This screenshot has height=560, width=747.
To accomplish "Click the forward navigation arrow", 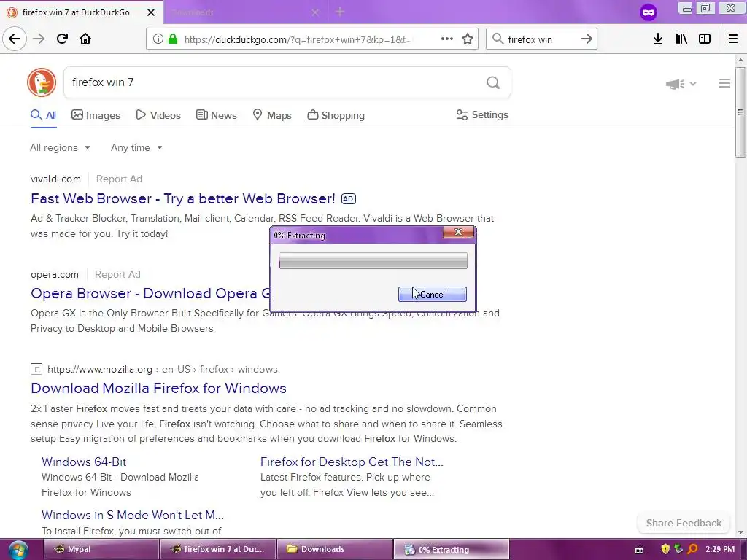I will 39,39.
